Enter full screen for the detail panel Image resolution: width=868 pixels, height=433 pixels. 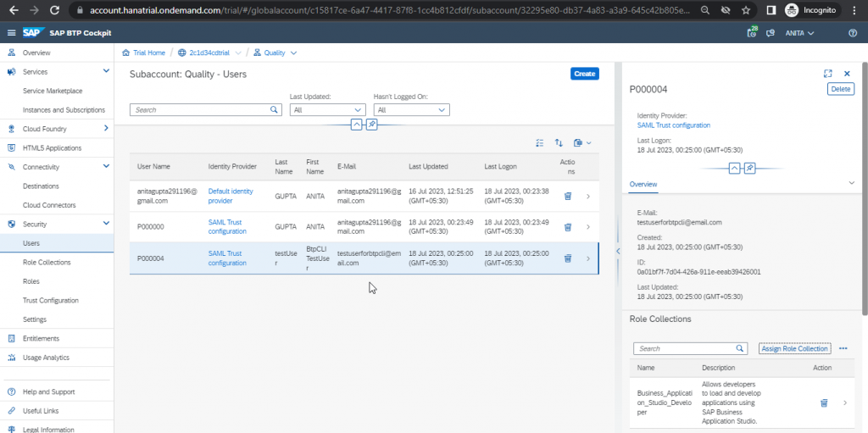(x=827, y=73)
